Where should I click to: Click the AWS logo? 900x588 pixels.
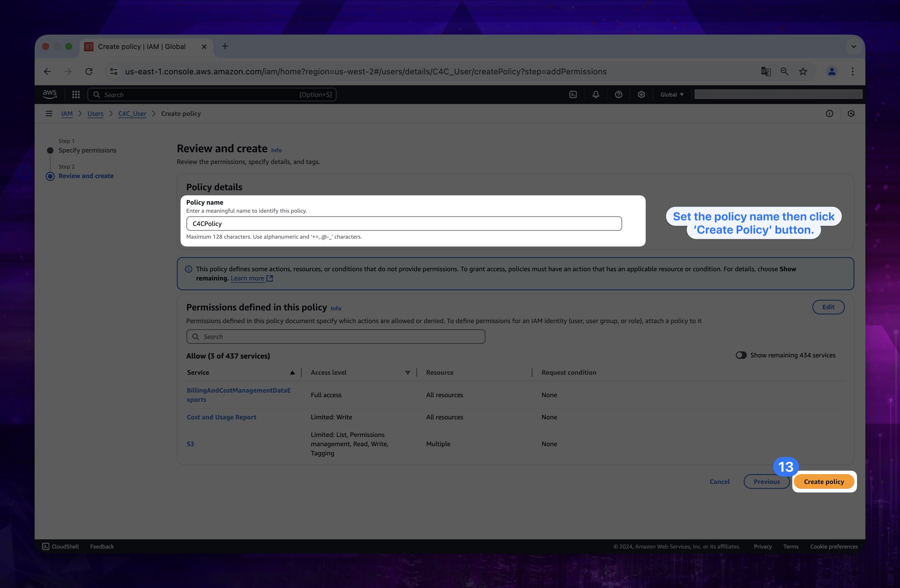(50, 95)
